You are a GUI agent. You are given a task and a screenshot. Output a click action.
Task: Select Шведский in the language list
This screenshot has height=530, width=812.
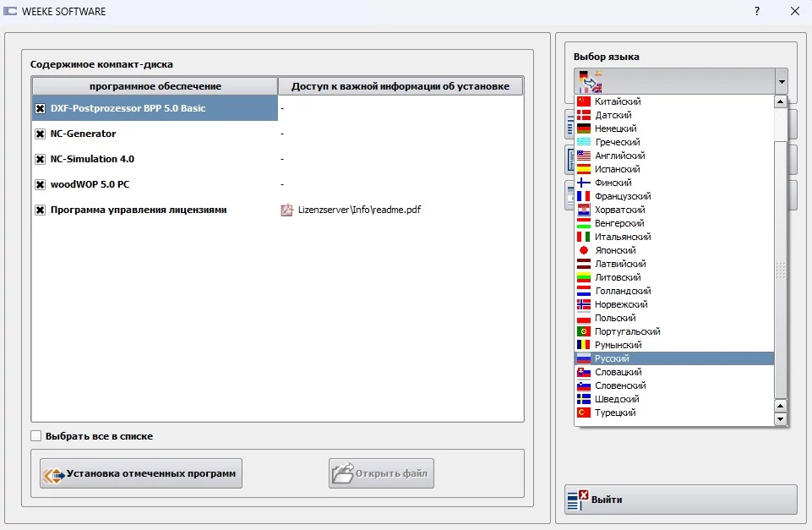(x=674, y=399)
